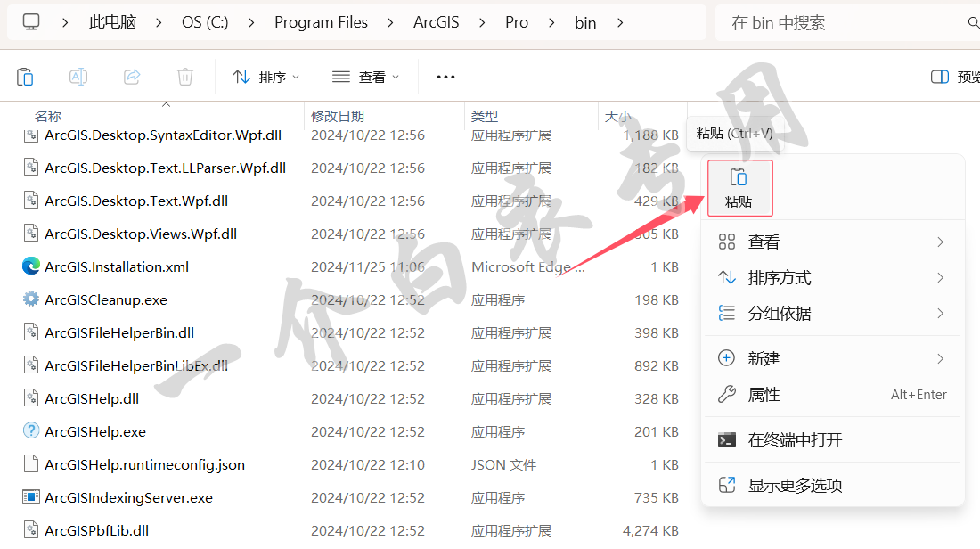
Task: Click 显示更多选项 in the context menu
Action: coord(832,485)
